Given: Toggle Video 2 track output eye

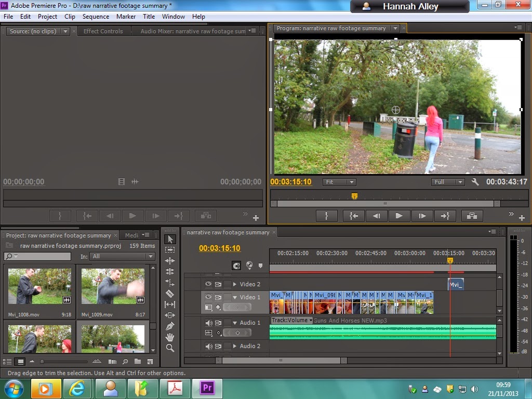Looking at the screenshot, I should tap(208, 284).
